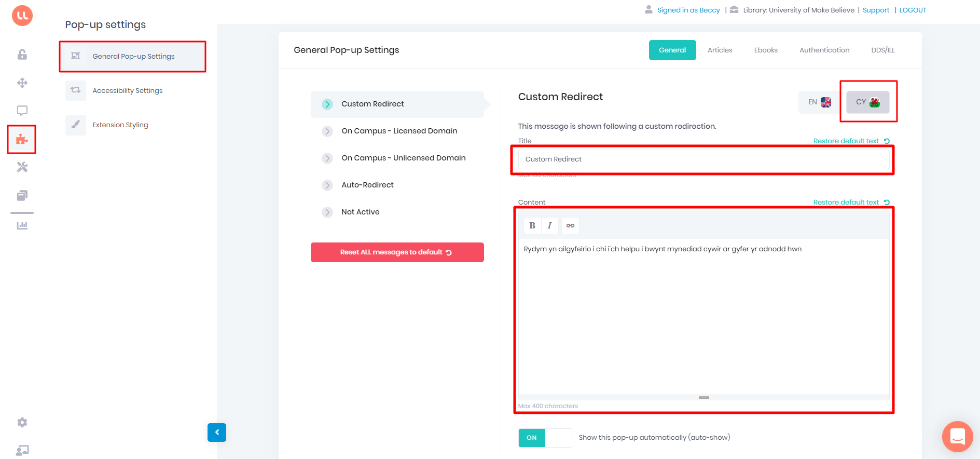Open General Pop-up Settings menu item

(x=133, y=56)
